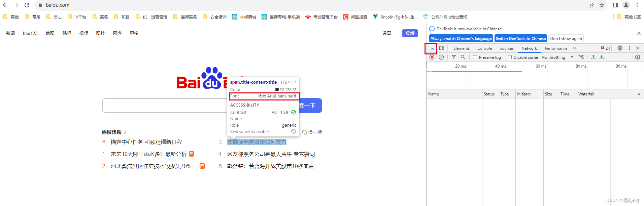Toggle the network filter funnel icon
Screen dimensions: 644x206
pos(454,57)
